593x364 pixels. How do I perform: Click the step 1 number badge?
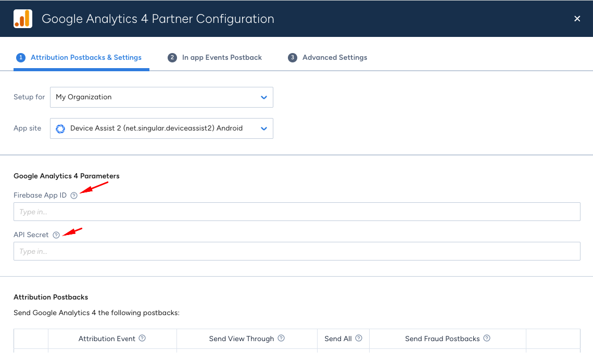click(21, 57)
